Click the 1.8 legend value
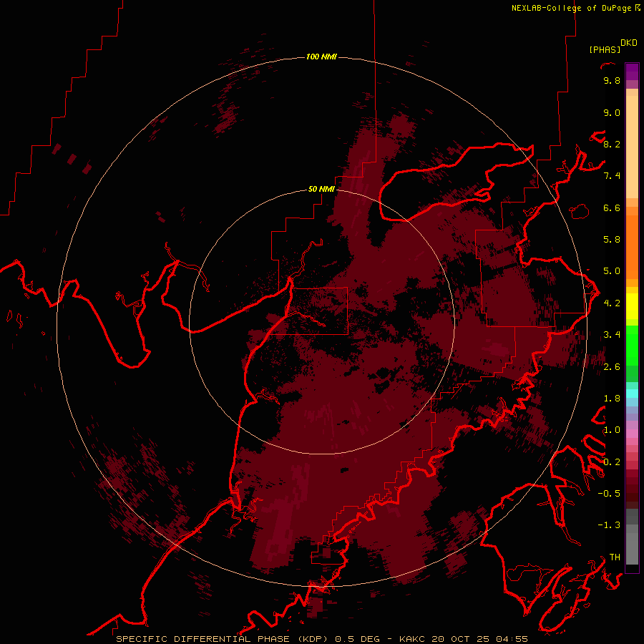This screenshot has height=644, width=644. [612, 399]
